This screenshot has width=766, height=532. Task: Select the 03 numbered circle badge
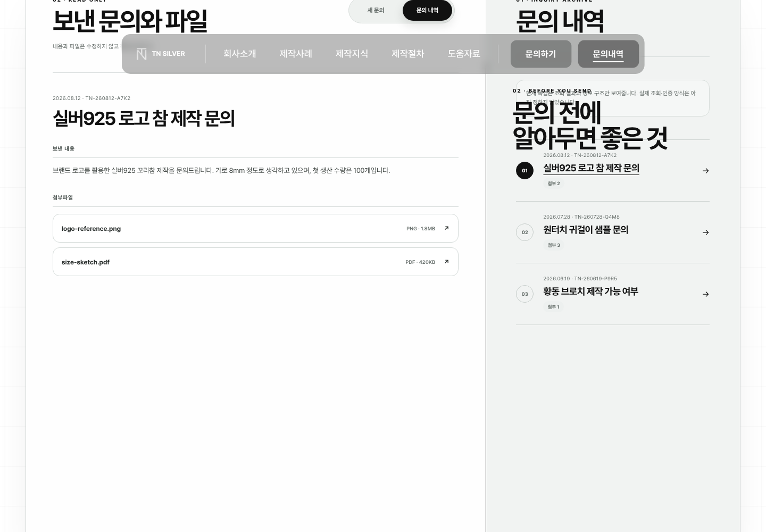[x=524, y=294]
